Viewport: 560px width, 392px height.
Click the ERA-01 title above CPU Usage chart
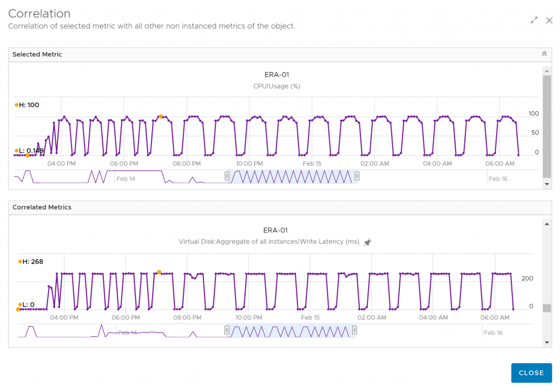277,74
